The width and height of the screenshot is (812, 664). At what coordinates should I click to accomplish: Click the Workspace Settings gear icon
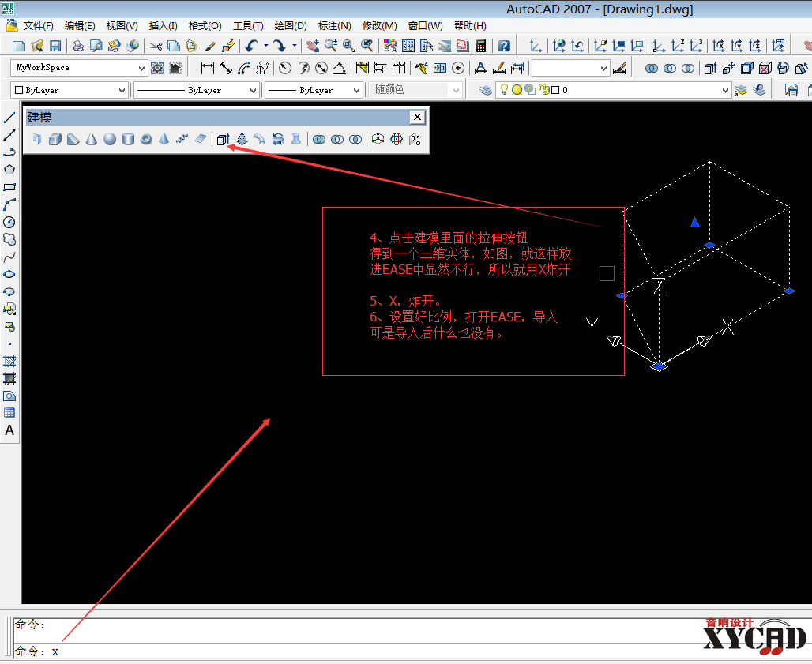click(157, 68)
